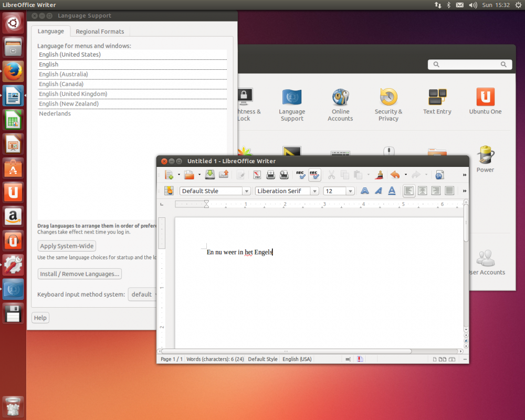Image resolution: width=525 pixels, height=420 pixels.
Task: Click the System Settings search field
Action: pos(470,64)
